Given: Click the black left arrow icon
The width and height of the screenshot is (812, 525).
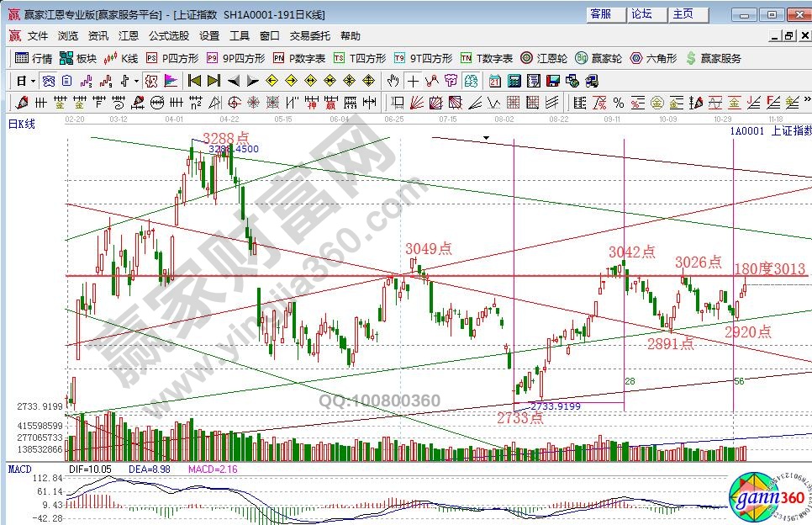Looking at the screenshot, I should point(233,81).
